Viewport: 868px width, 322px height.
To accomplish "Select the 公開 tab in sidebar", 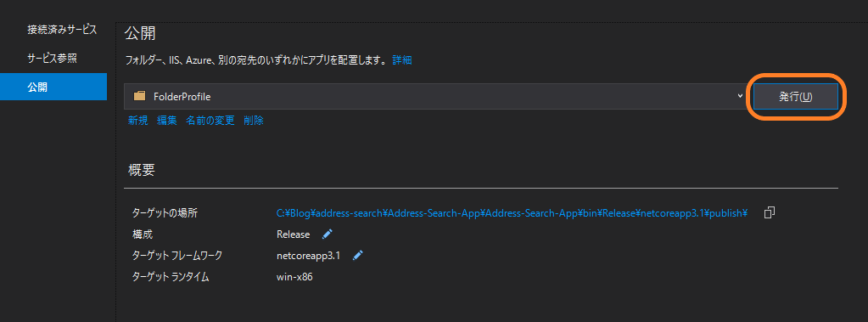I will (x=53, y=87).
